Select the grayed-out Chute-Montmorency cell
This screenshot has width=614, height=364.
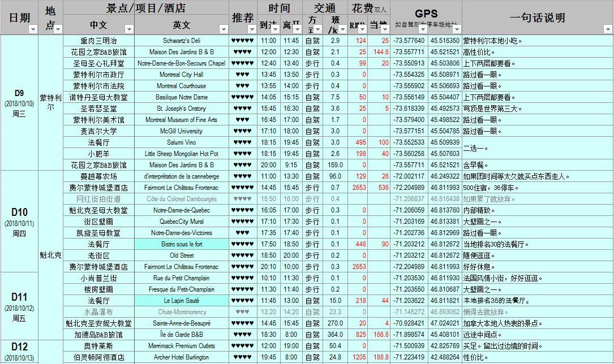(182, 313)
